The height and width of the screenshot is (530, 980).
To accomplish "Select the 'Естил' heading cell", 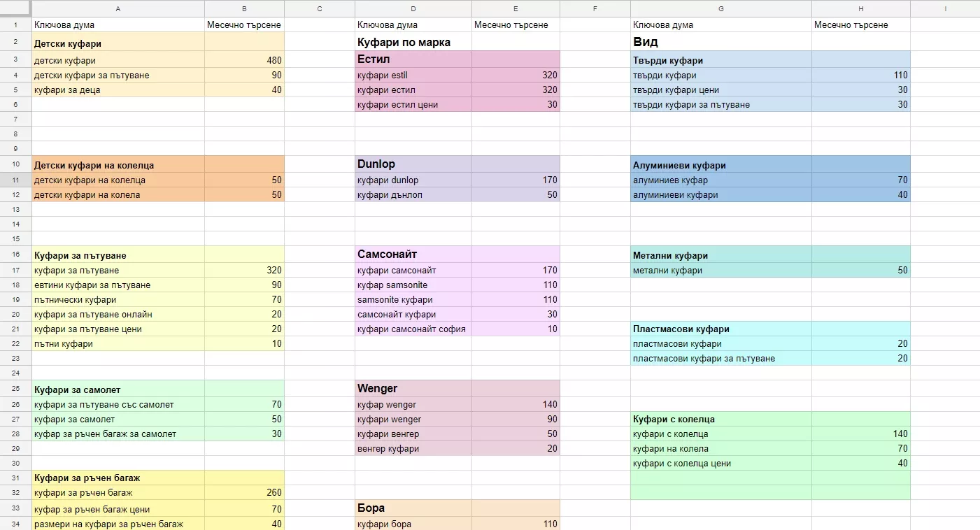I will [x=413, y=59].
